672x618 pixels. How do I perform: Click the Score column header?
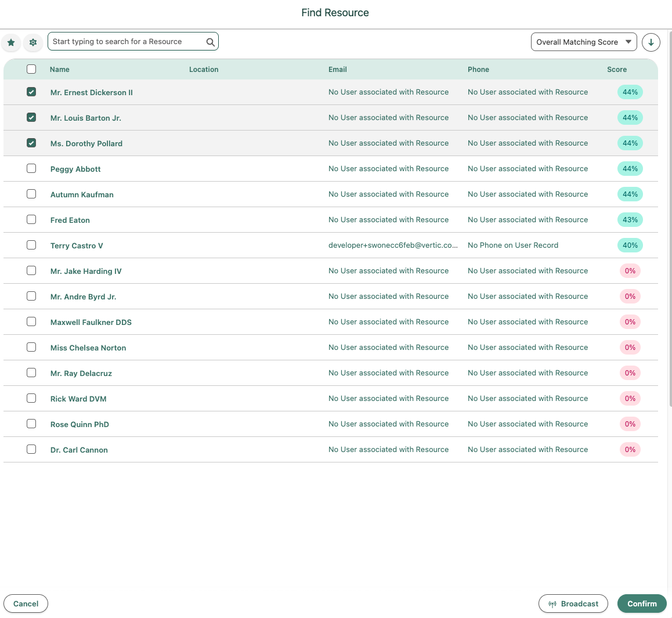point(616,70)
